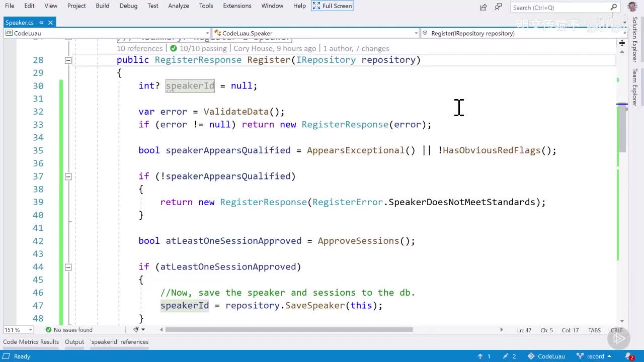Collapse the if block at line 44

pyautogui.click(x=68, y=267)
